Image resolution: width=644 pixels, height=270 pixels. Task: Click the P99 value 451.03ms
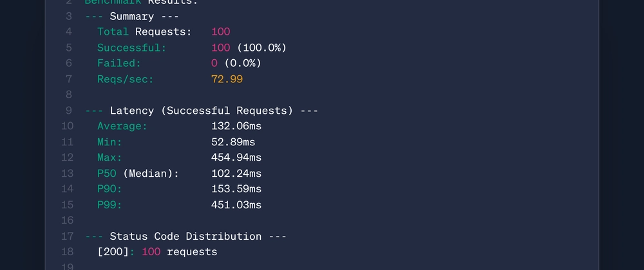pyautogui.click(x=236, y=205)
